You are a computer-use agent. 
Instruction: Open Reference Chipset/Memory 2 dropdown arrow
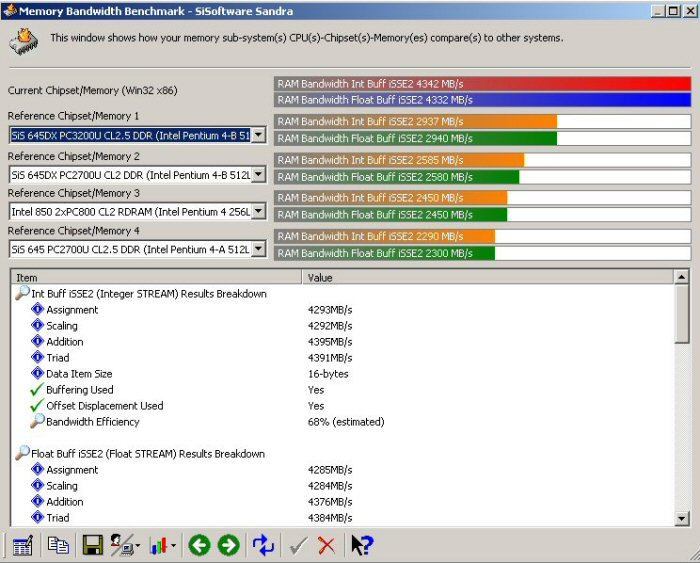click(x=258, y=175)
